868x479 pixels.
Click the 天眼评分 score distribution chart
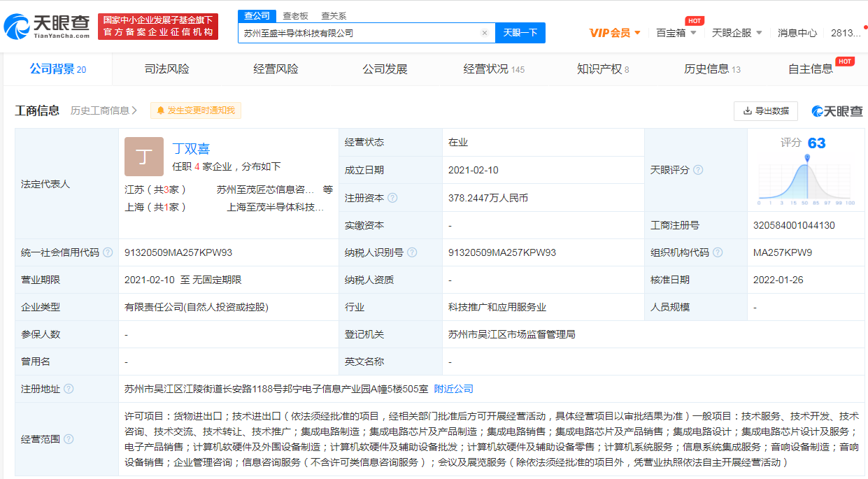tap(806, 180)
